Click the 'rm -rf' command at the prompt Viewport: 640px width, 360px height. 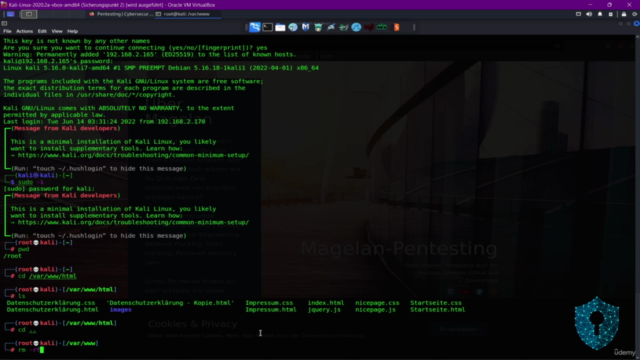[x=29, y=350]
